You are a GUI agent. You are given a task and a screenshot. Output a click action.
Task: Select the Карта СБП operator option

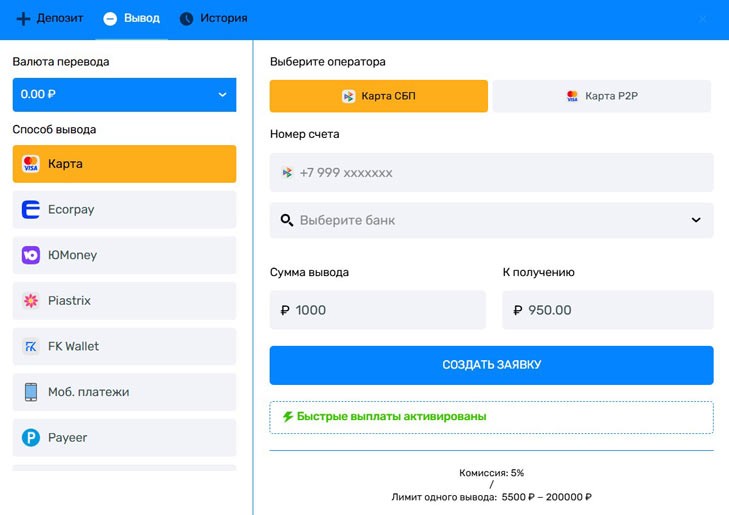(379, 96)
